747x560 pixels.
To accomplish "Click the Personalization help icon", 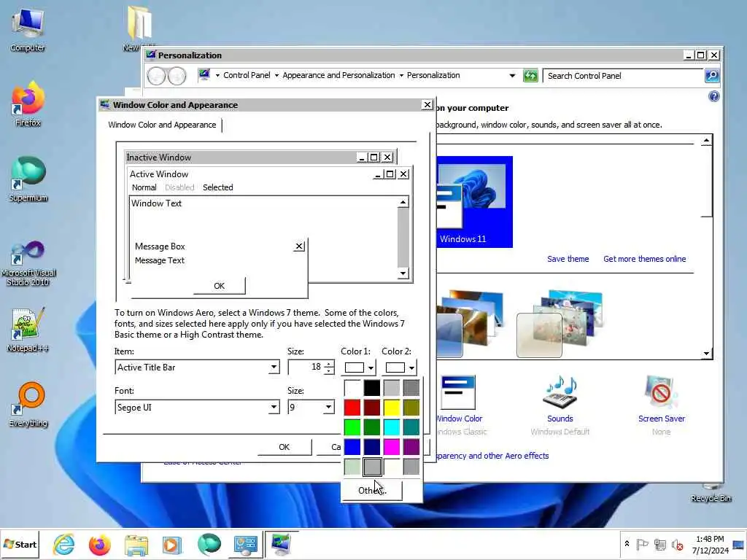I will point(713,97).
